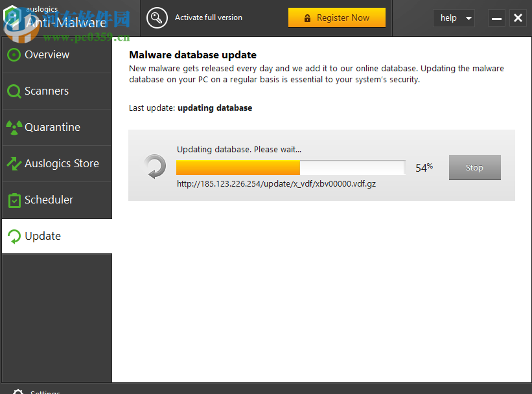Click the 54% update progress bar
The height and width of the screenshot is (394, 532).
[x=290, y=167]
